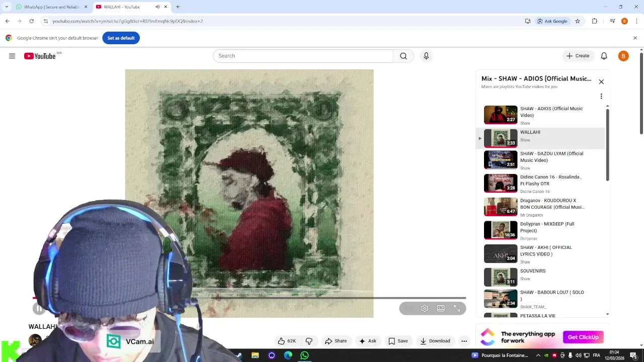Open the tab search dropdown arrow
The width and height of the screenshot is (644, 362).
point(7,7)
